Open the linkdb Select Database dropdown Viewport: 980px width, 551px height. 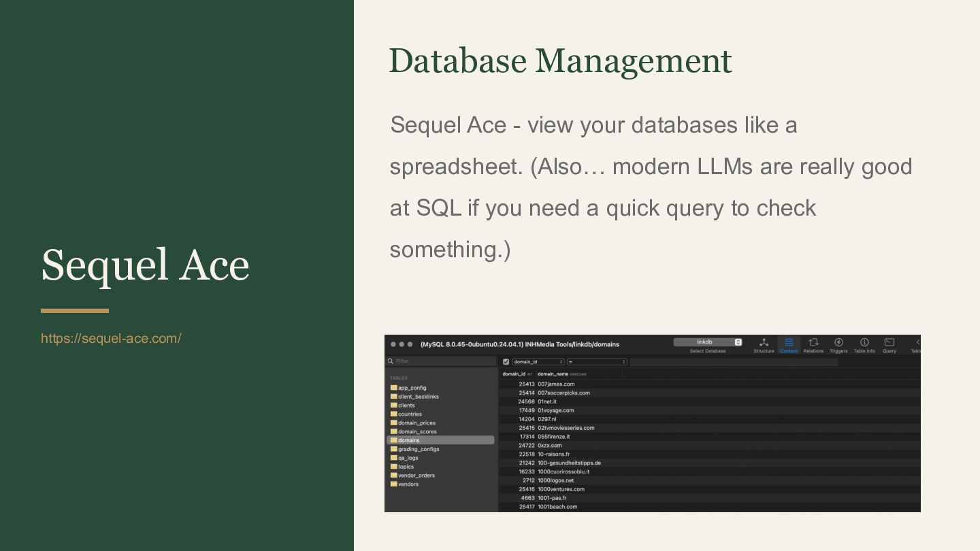(708, 342)
